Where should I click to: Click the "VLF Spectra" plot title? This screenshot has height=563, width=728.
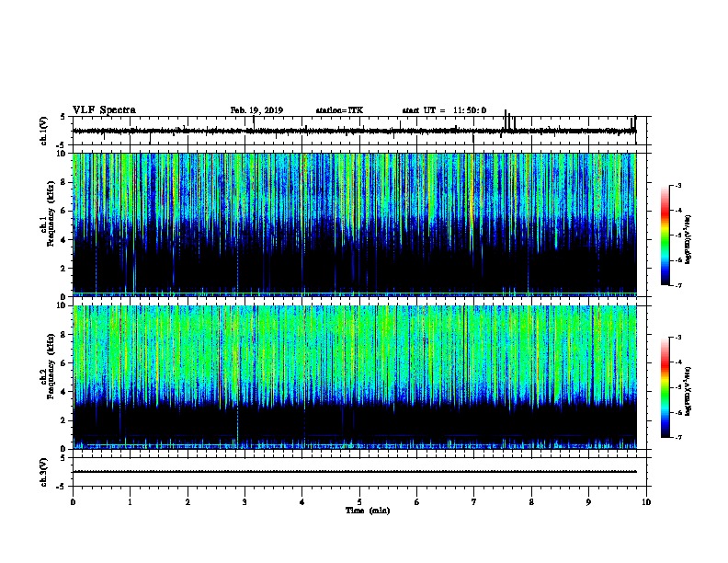[x=104, y=110]
